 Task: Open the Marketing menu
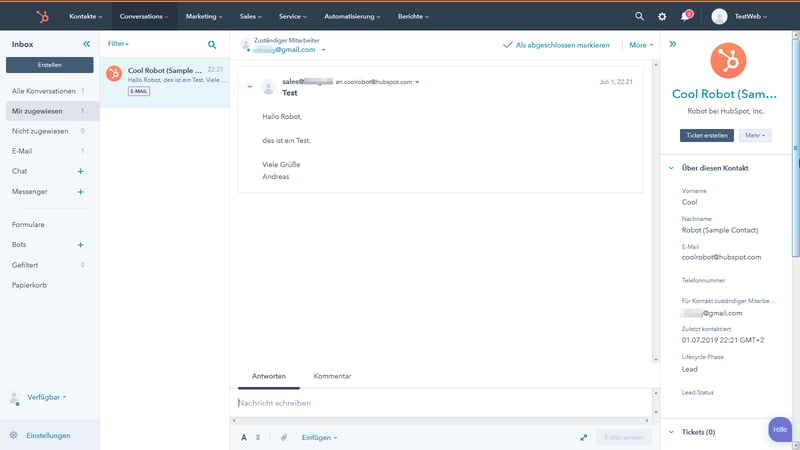204,16
